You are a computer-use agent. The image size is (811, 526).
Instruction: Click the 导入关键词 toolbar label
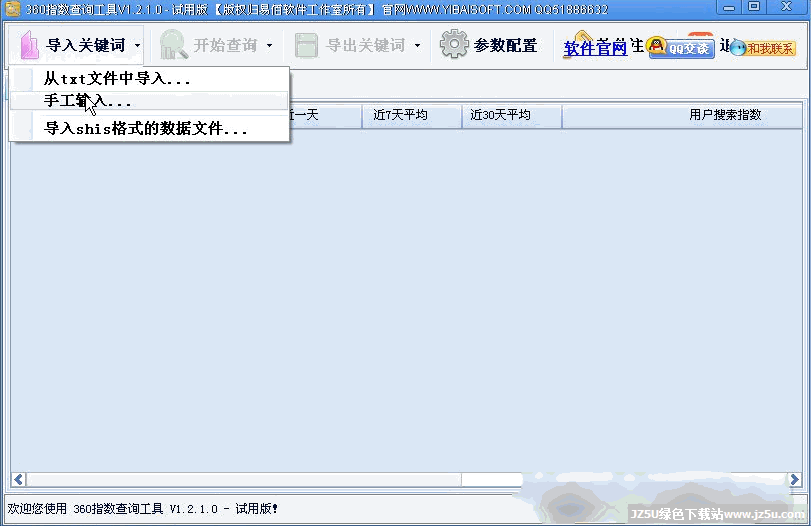[x=86, y=46]
